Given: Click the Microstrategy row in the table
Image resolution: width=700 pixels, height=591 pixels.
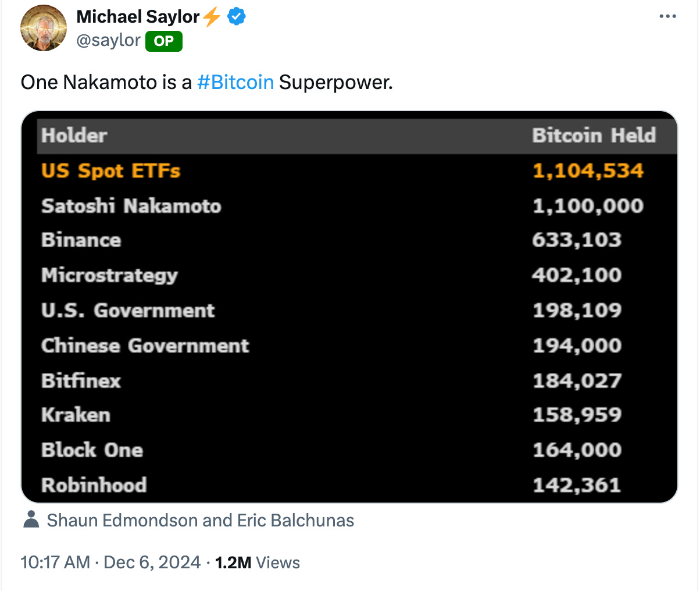Looking at the screenshot, I should tap(357, 275).
